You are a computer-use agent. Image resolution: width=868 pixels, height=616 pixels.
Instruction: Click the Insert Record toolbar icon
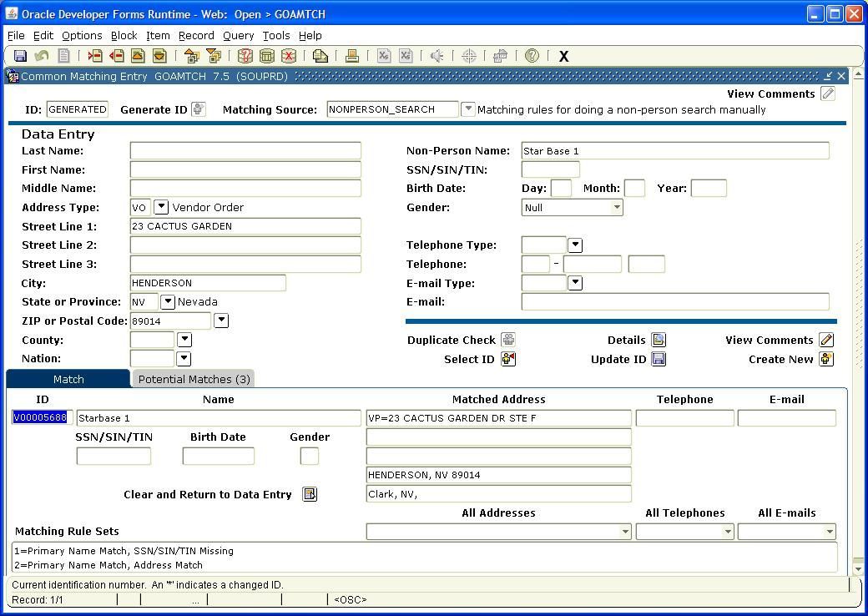[95, 56]
